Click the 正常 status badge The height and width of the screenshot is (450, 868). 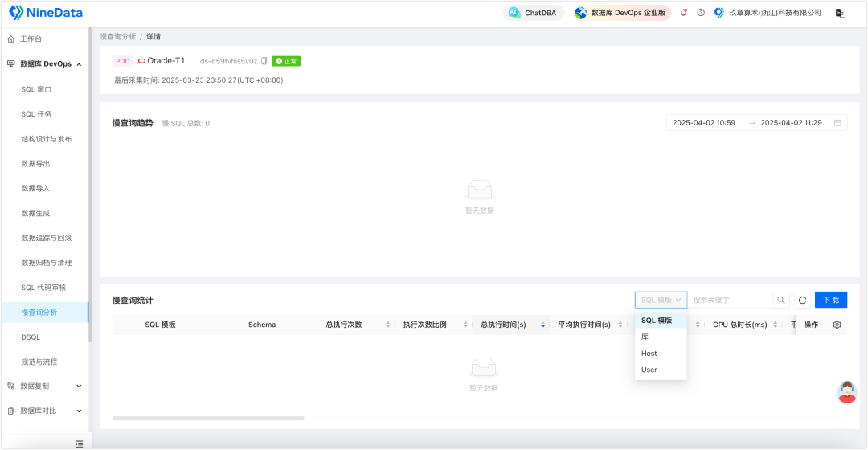286,61
